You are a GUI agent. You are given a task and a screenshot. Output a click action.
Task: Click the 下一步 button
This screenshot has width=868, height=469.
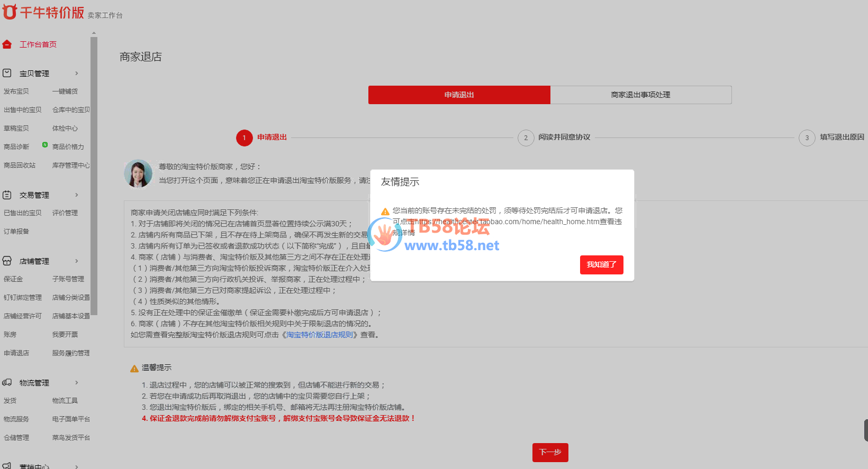click(550, 453)
